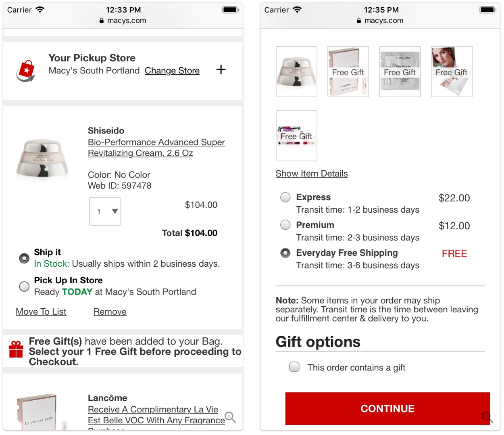Tap the red CONTINUE button
The height and width of the screenshot is (435, 504).
(387, 408)
